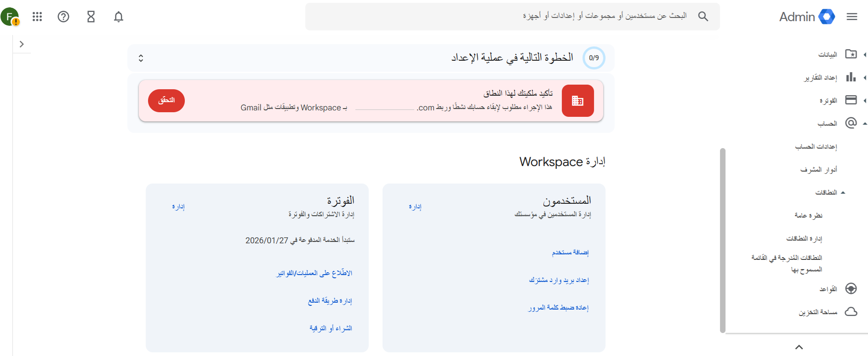The height and width of the screenshot is (356, 868).
Task: Click the red domain building icon
Action: click(578, 101)
